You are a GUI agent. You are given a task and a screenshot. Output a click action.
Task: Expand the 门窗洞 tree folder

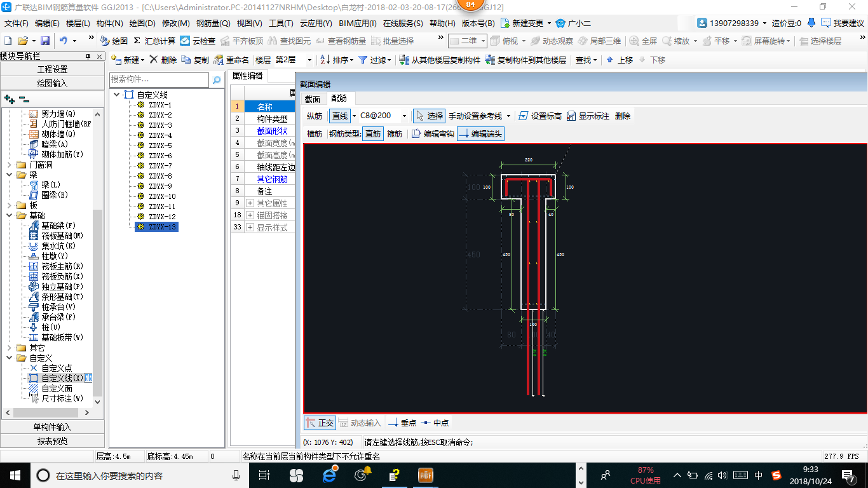tap(10, 165)
